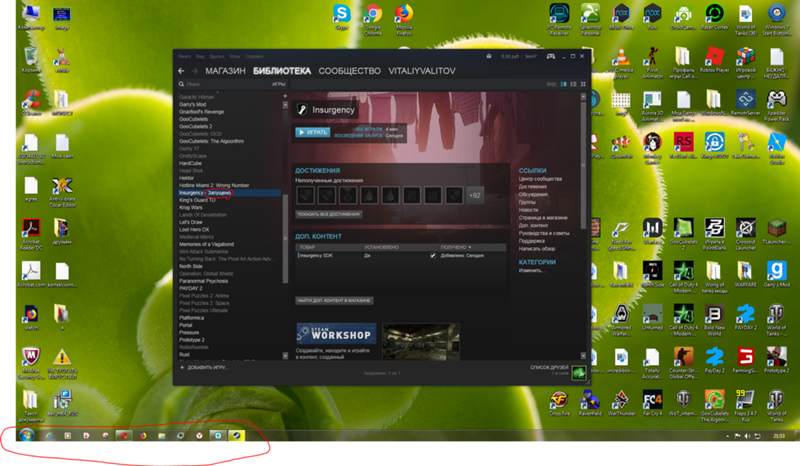This screenshot has height=466, width=800.
Task: Select Memories of a Vagabond in list
Action: [x=206, y=244]
